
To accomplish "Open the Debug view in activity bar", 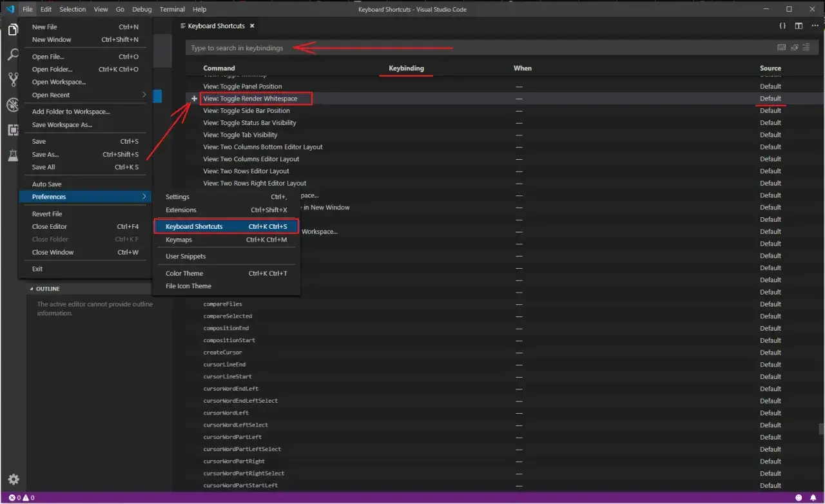I will pos(13,105).
